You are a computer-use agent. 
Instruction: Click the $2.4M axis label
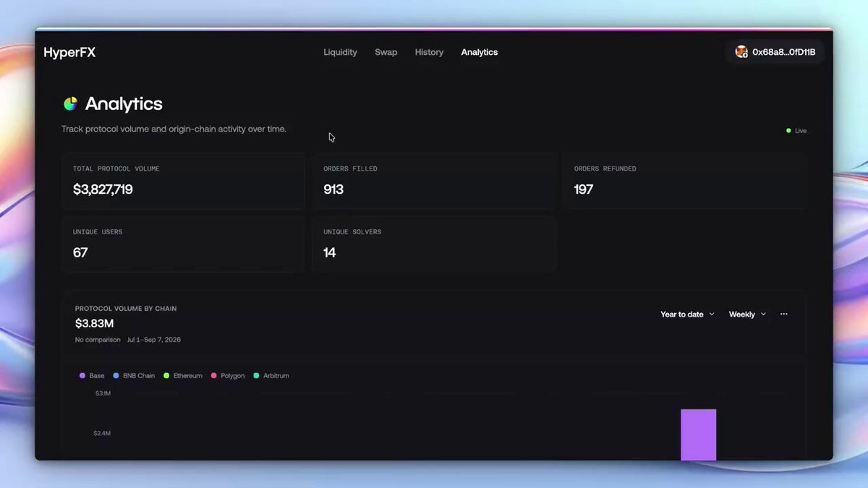click(x=103, y=433)
